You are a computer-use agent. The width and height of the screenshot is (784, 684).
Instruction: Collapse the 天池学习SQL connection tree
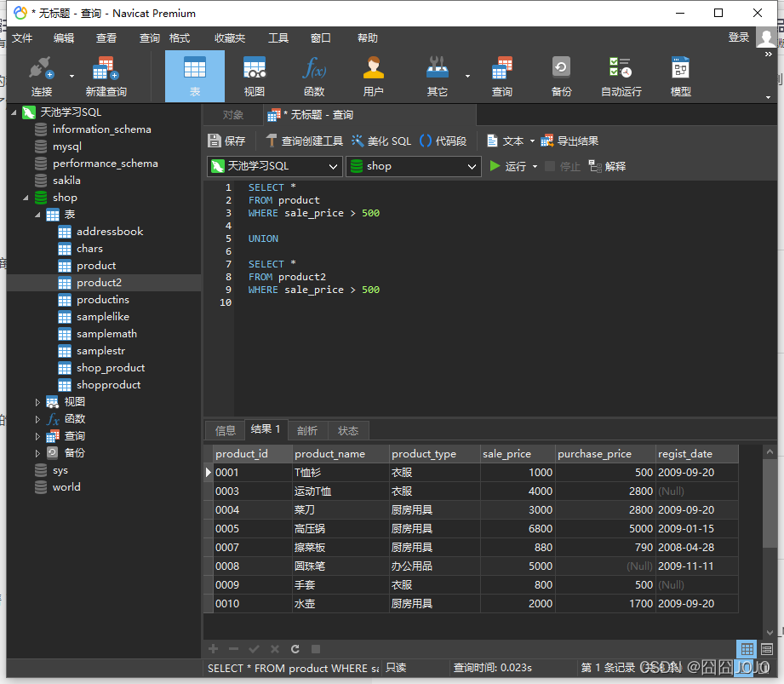[14, 112]
